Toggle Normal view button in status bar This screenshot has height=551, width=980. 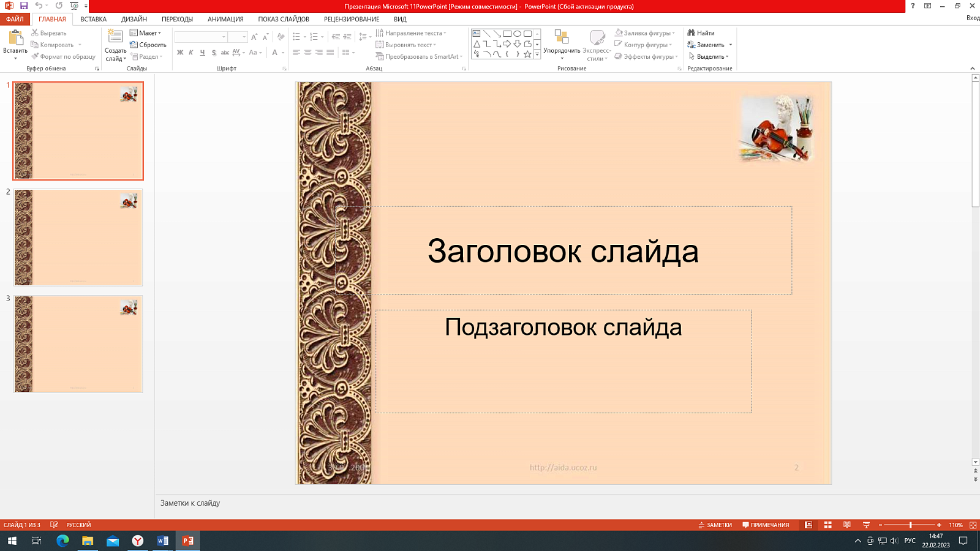coord(809,525)
